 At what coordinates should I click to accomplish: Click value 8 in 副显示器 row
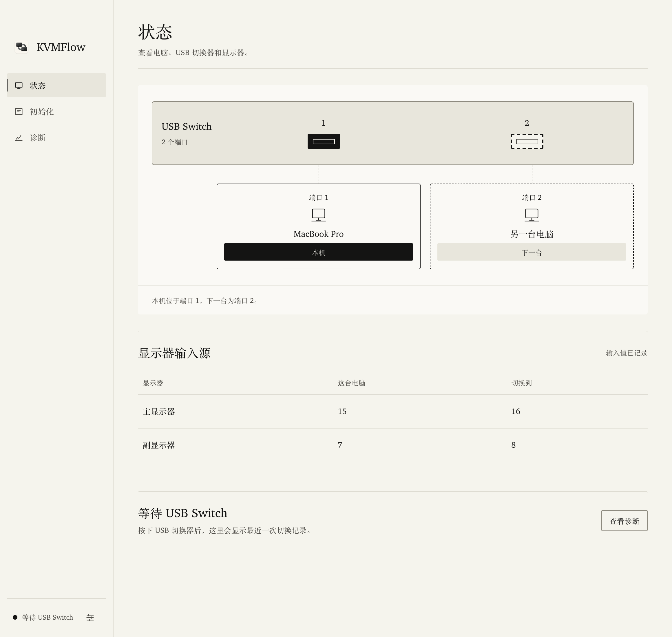pos(513,445)
